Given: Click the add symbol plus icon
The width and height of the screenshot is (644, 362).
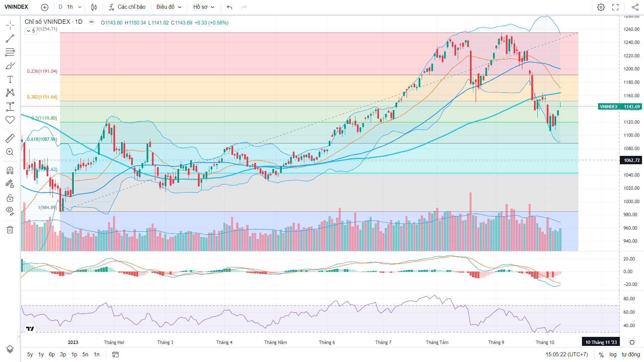Looking at the screenshot, I should point(45,7).
